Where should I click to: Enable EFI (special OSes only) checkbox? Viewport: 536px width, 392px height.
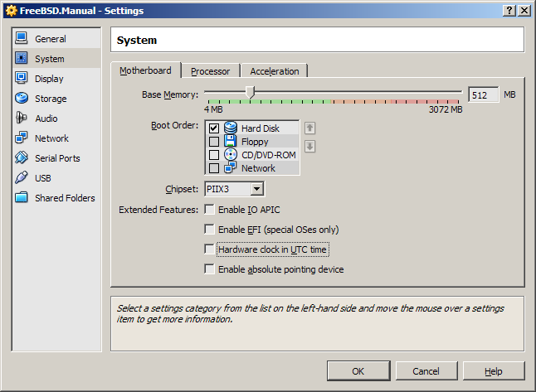coord(209,229)
